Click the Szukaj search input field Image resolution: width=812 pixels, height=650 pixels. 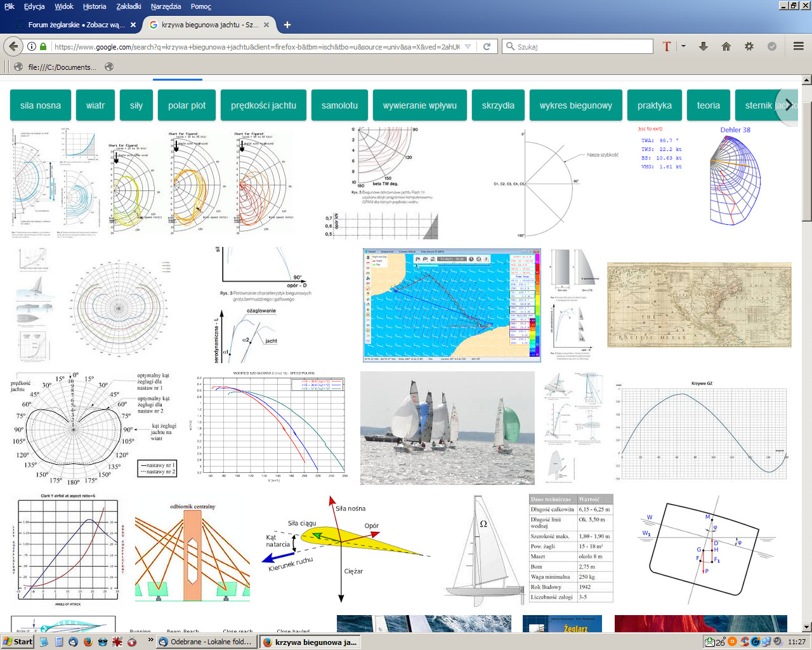coord(584,46)
